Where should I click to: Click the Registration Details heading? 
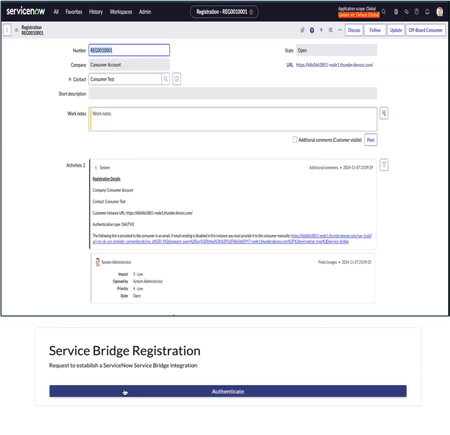[x=106, y=179]
